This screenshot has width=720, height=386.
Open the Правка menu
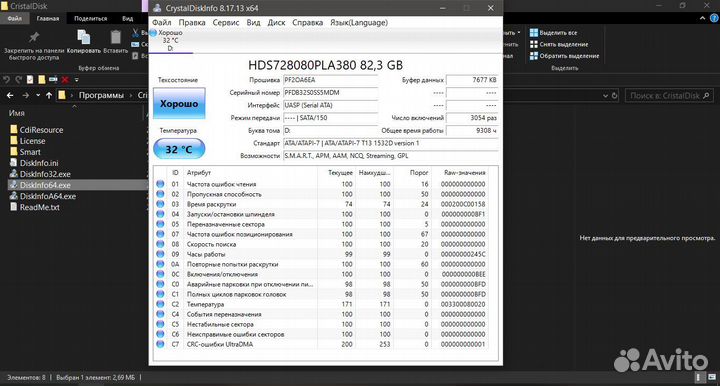pos(192,22)
